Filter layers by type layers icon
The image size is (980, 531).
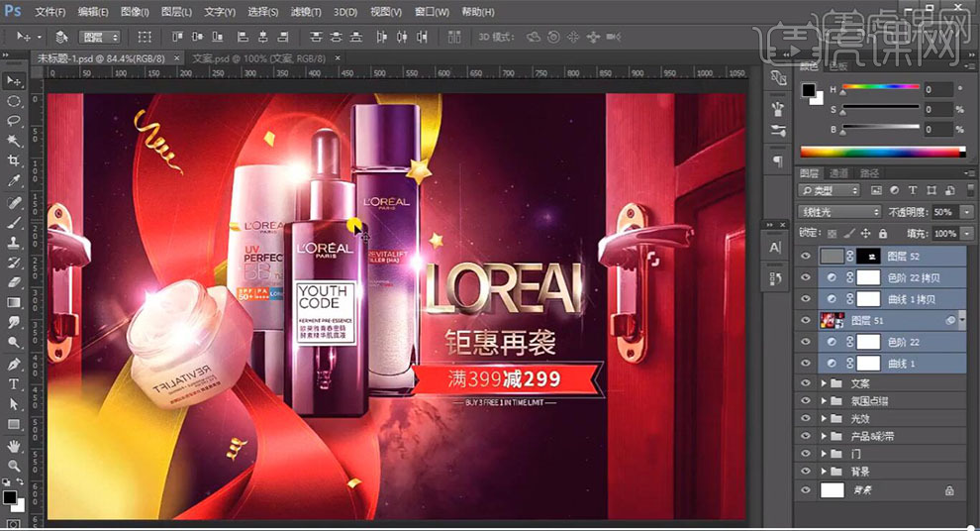pos(913,190)
